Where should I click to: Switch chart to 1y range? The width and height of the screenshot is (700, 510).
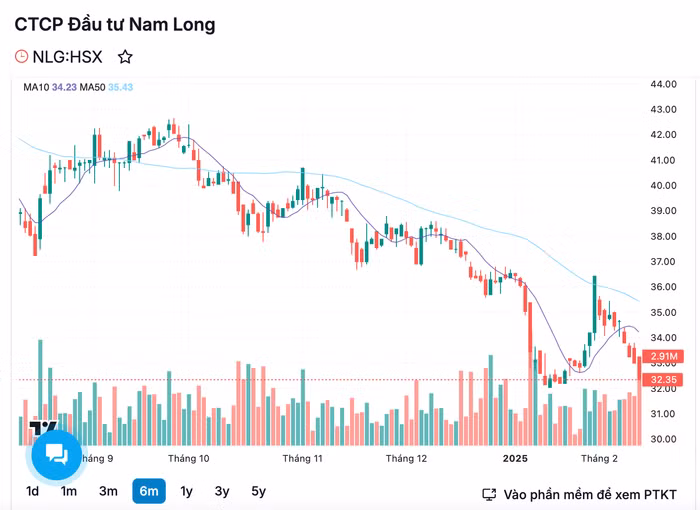pyautogui.click(x=187, y=491)
